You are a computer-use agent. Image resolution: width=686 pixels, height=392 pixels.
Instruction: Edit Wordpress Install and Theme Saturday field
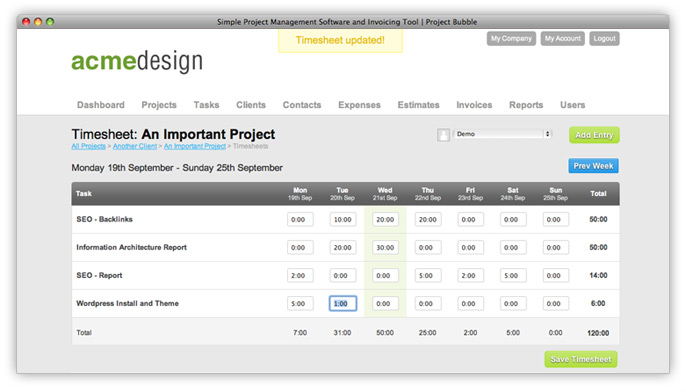coord(513,303)
